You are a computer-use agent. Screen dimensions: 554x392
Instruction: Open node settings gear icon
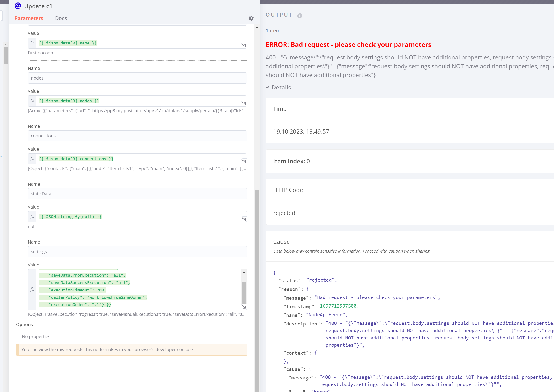[251, 18]
